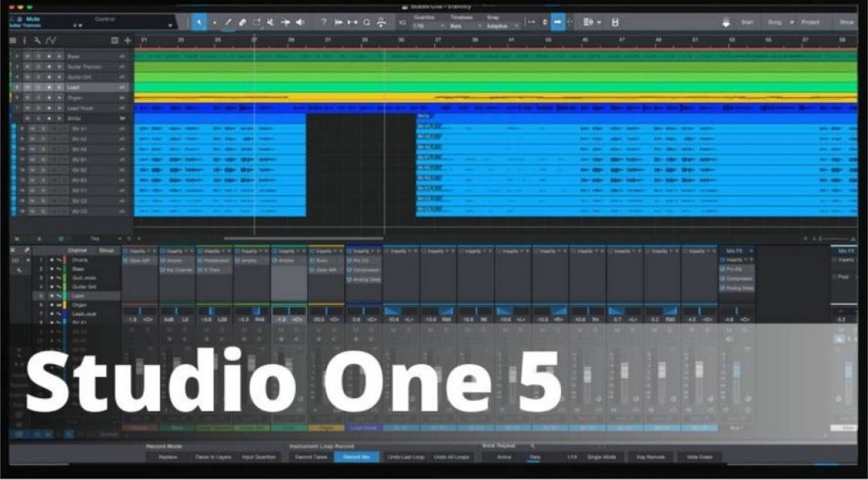Select Lead channel in mixer channel list

(x=77, y=296)
